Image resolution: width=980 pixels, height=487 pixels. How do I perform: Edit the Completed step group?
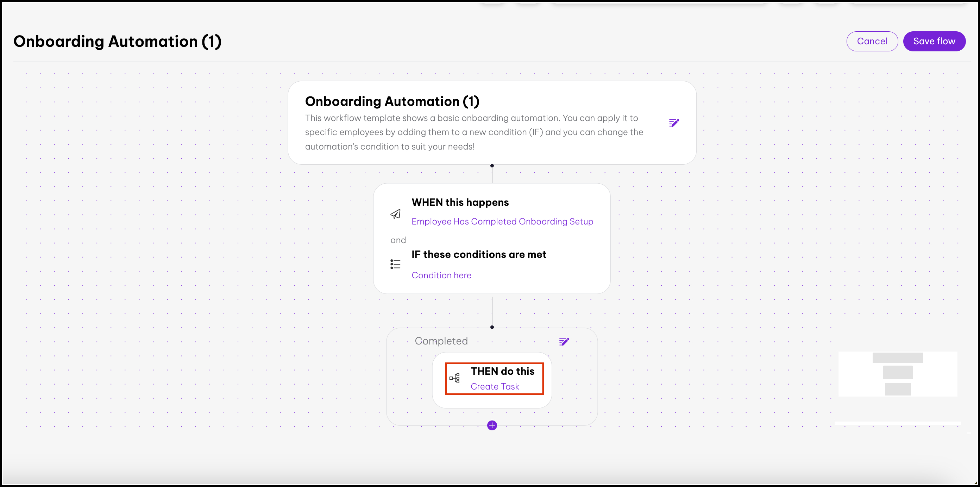point(564,341)
